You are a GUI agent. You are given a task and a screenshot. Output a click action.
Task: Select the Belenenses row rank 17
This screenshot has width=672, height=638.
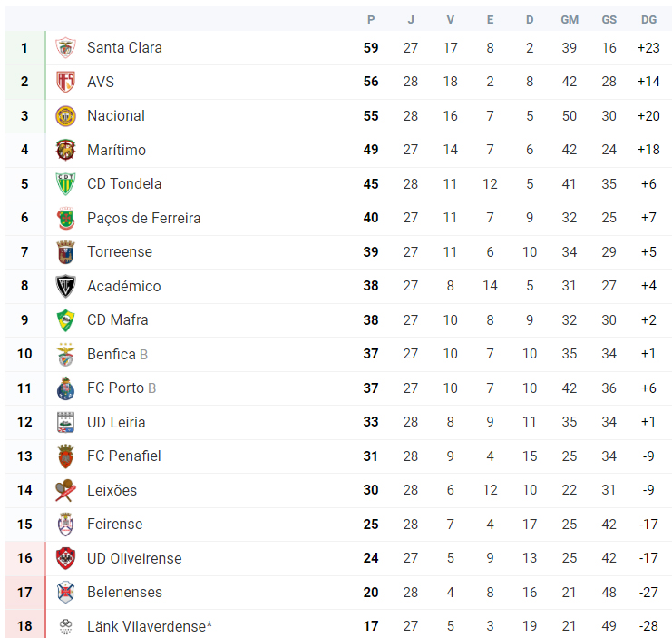click(x=338, y=592)
